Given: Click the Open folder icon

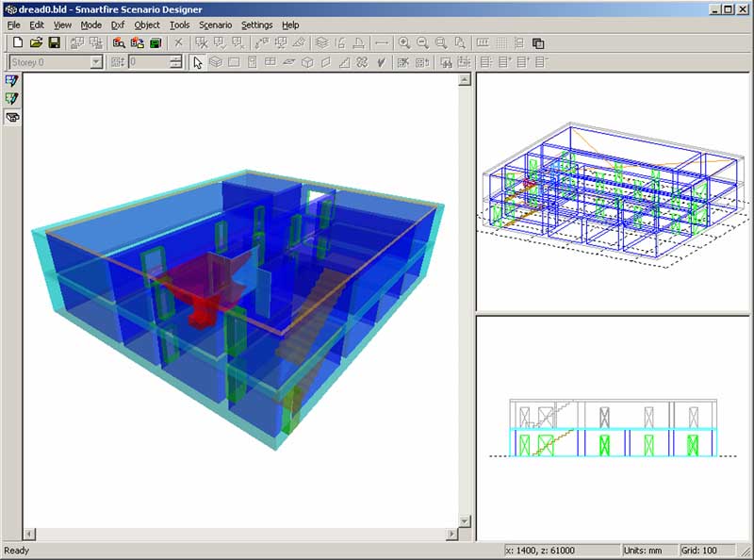Looking at the screenshot, I should (x=36, y=43).
